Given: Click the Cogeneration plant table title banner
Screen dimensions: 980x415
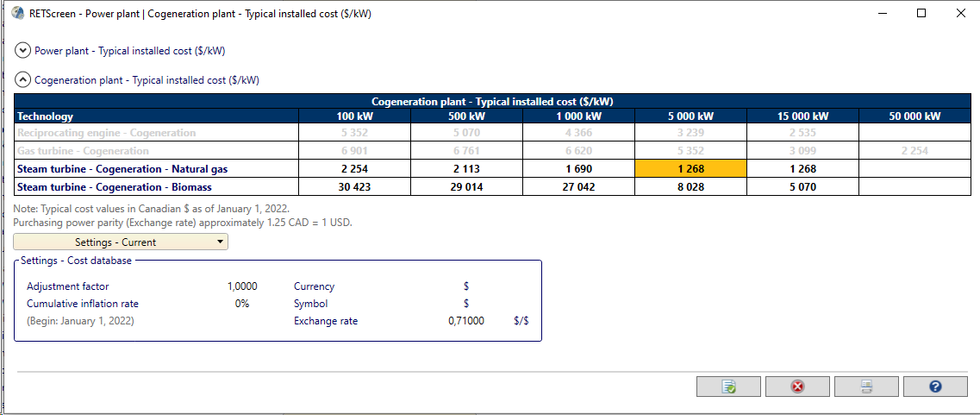Looking at the screenshot, I should tap(492, 102).
